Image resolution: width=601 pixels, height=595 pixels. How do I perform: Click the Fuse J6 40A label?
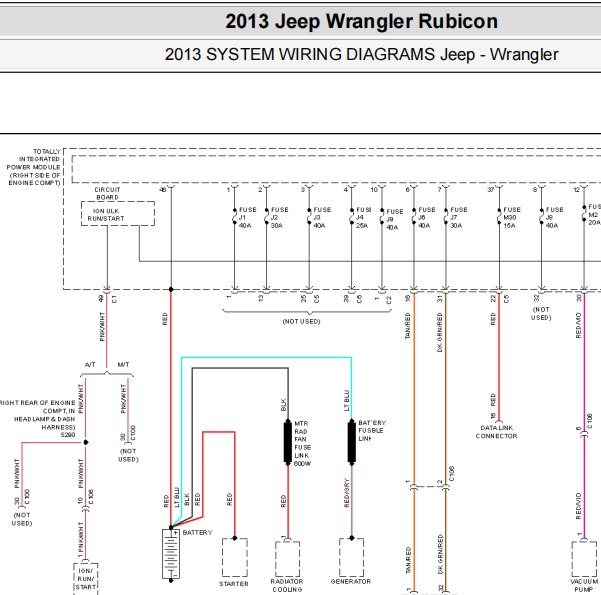[x=427, y=217]
